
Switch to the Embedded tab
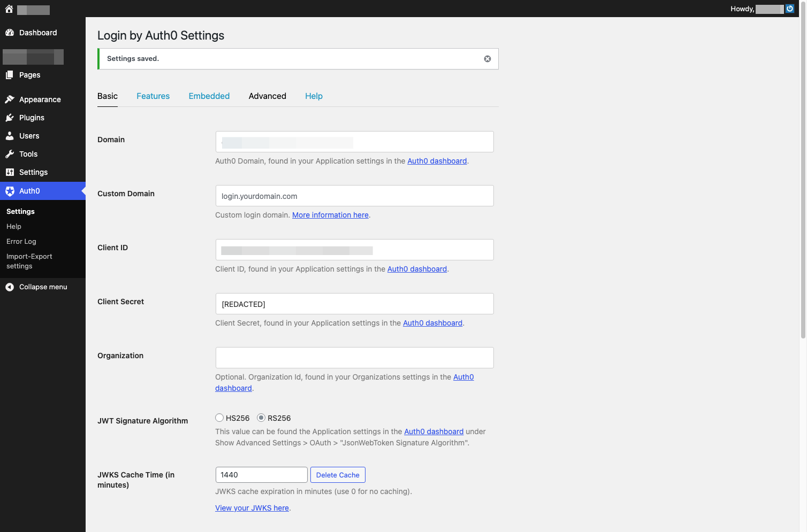click(x=209, y=96)
